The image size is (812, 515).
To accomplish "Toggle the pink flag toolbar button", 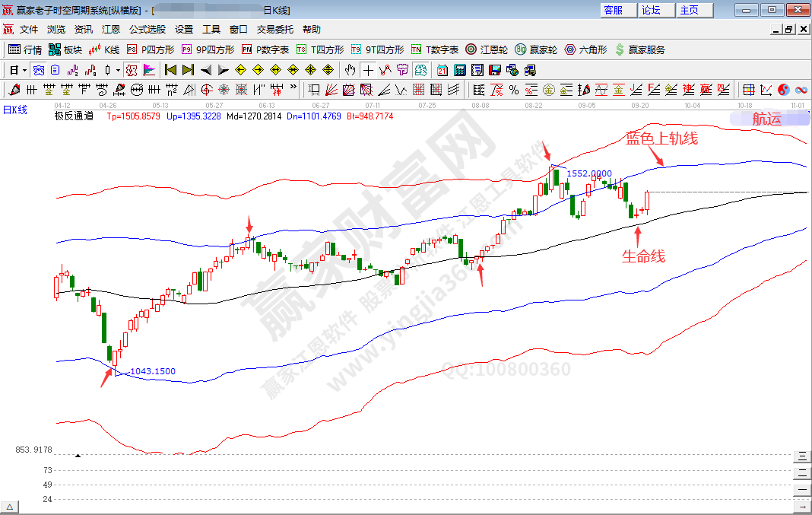I will click(149, 70).
